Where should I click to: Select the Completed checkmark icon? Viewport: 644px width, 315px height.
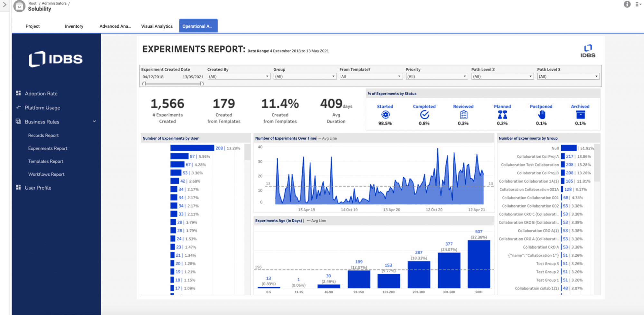424,114
